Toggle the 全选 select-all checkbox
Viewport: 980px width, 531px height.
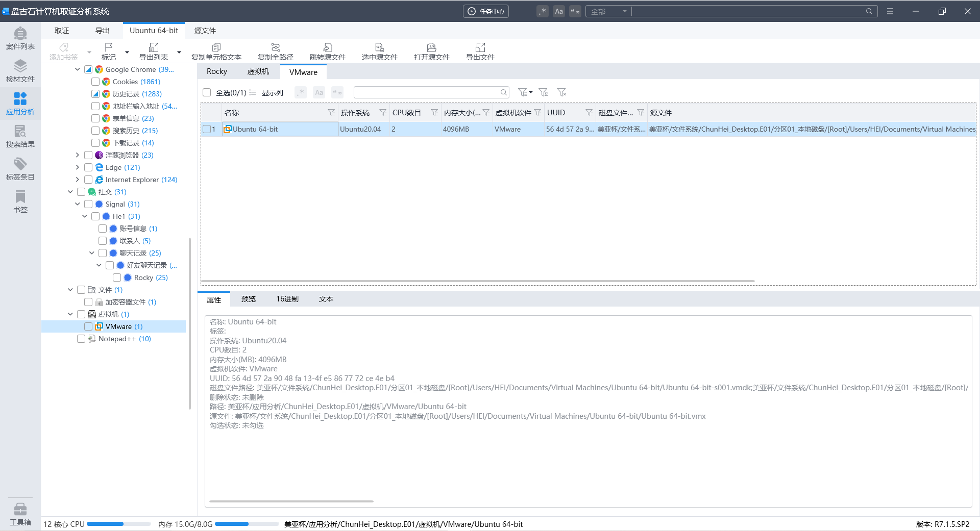(x=207, y=92)
